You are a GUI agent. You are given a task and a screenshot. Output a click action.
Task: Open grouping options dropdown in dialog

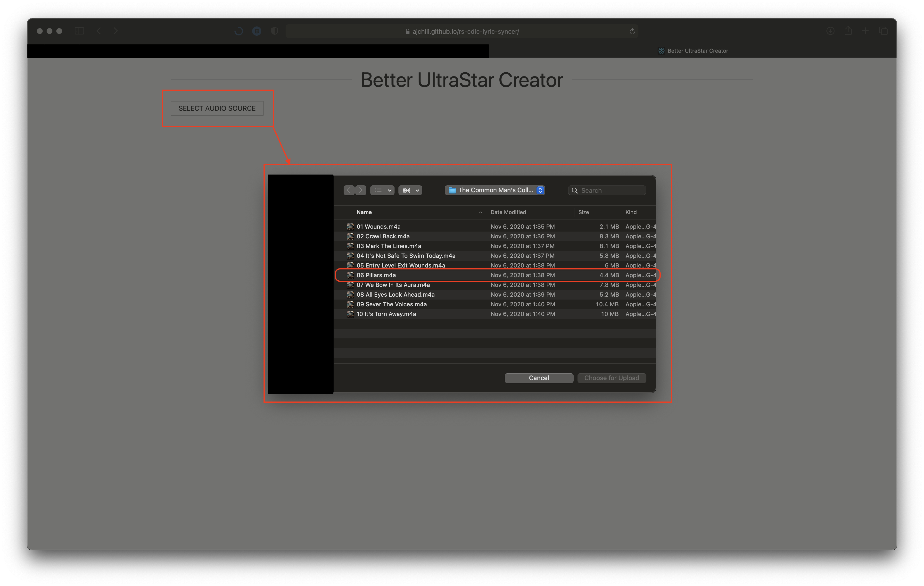click(x=410, y=190)
